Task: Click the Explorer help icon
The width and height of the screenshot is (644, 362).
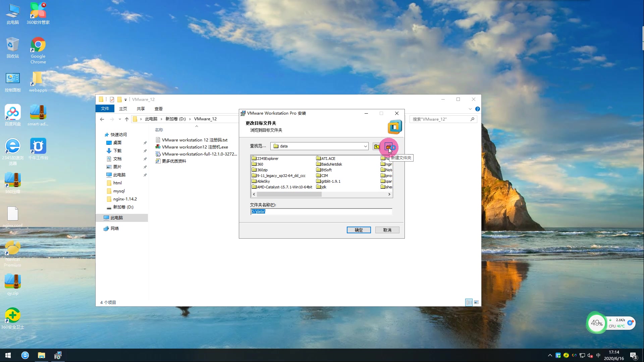Action: (478, 109)
